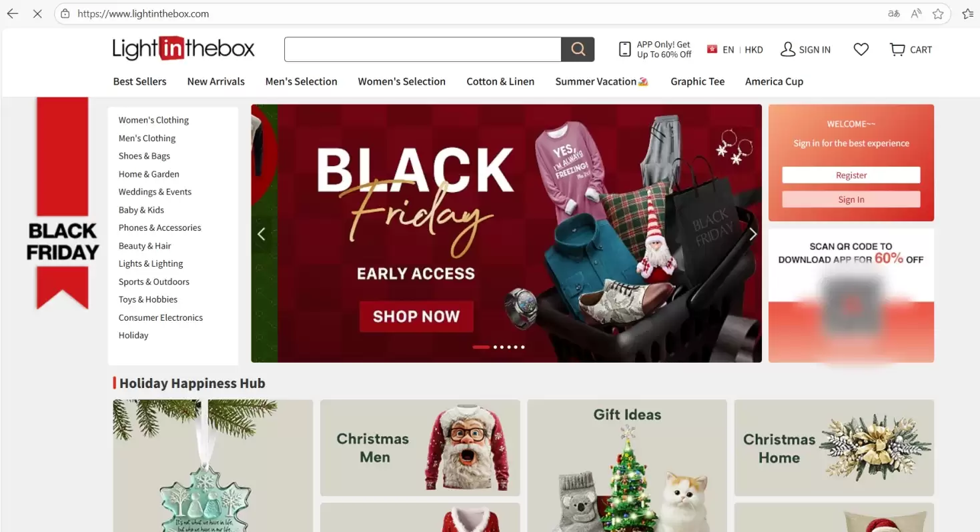Click the mobile app phone icon
Image resolution: width=980 pixels, height=532 pixels.
[x=625, y=49]
